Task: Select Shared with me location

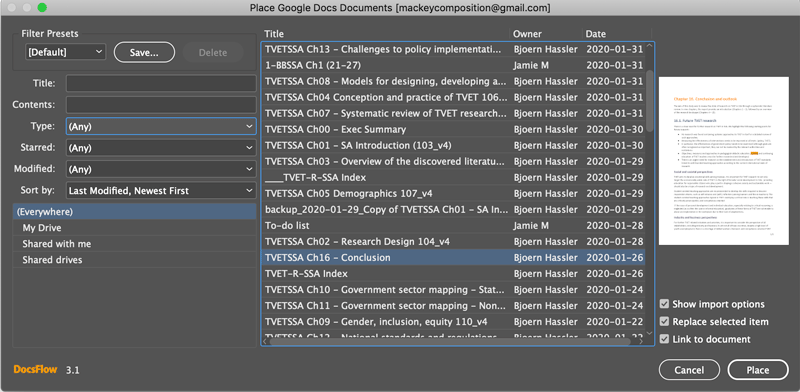Action: pyautogui.click(x=135, y=244)
